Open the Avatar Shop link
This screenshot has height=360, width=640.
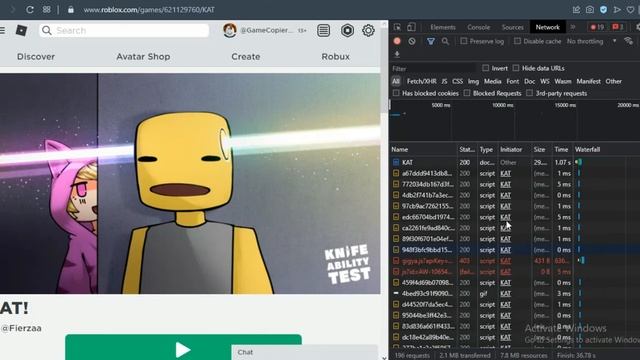(x=143, y=57)
